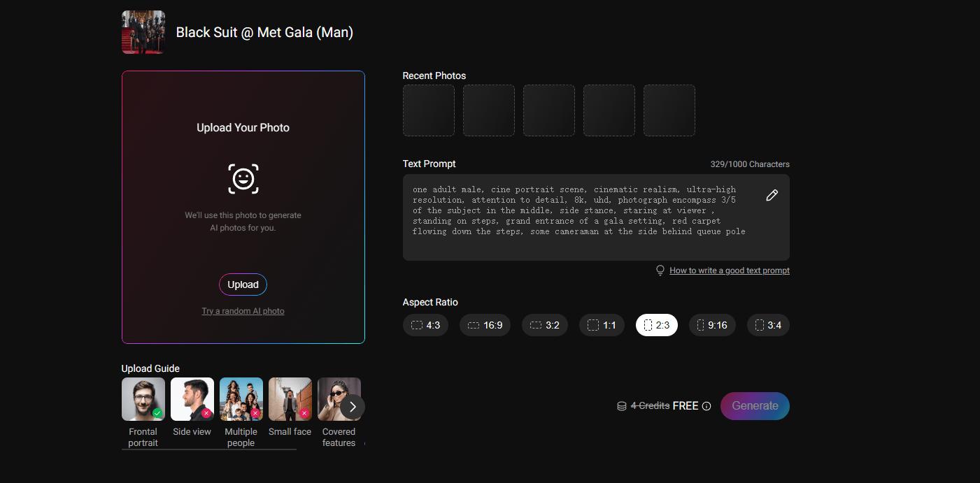Viewport: 980px width, 483px height.
Task: Switch to the 9:16 aspect ratio
Action: coord(712,325)
